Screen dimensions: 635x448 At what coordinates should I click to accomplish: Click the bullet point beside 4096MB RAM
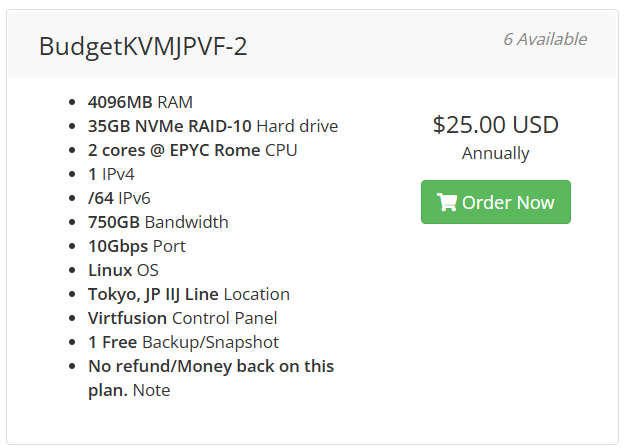75,103
